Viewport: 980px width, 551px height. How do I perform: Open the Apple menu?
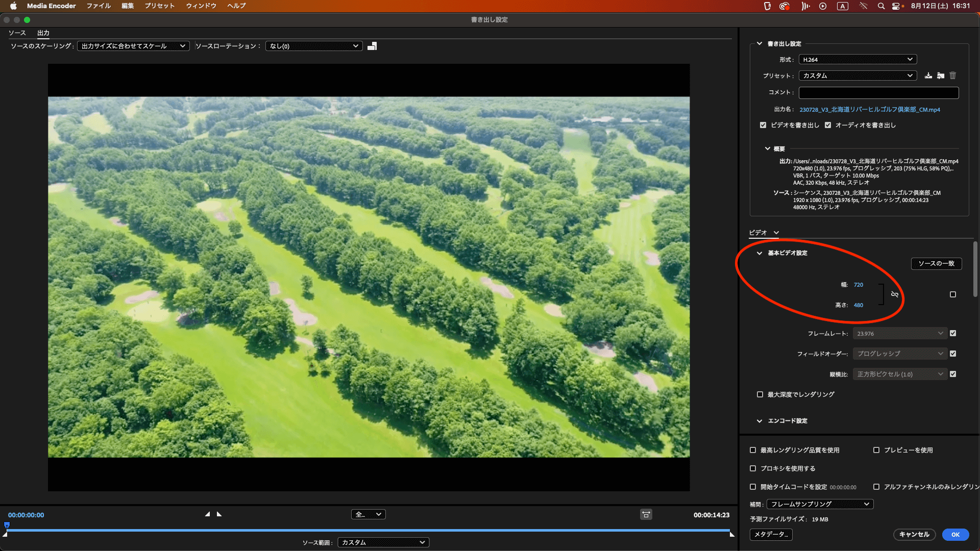(13, 6)
